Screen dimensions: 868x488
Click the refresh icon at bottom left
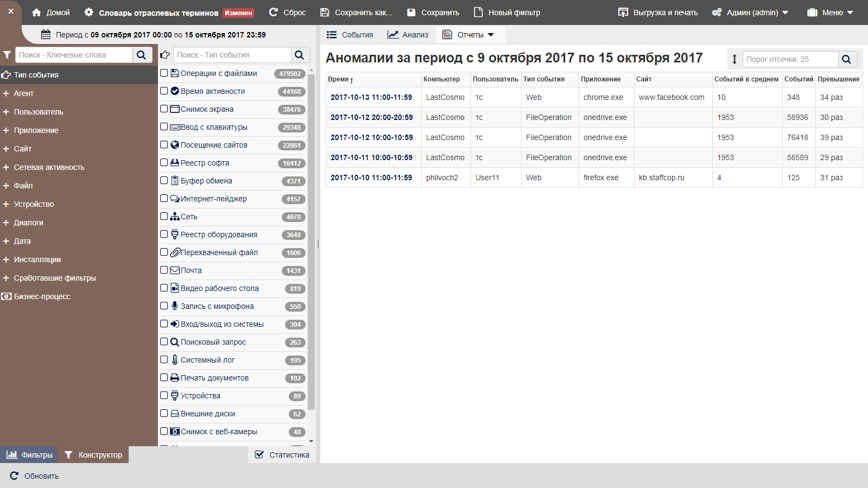[x=14, y=476]
